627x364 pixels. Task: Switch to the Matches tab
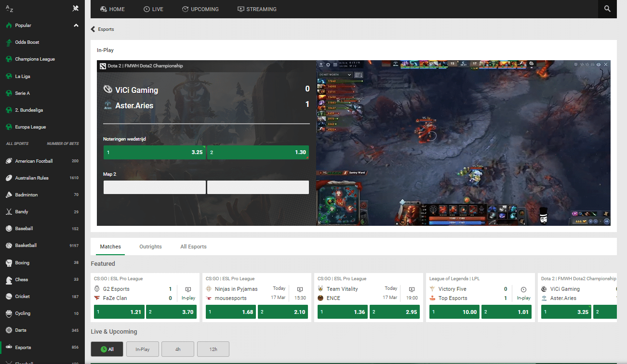click(x=110, y=247)
